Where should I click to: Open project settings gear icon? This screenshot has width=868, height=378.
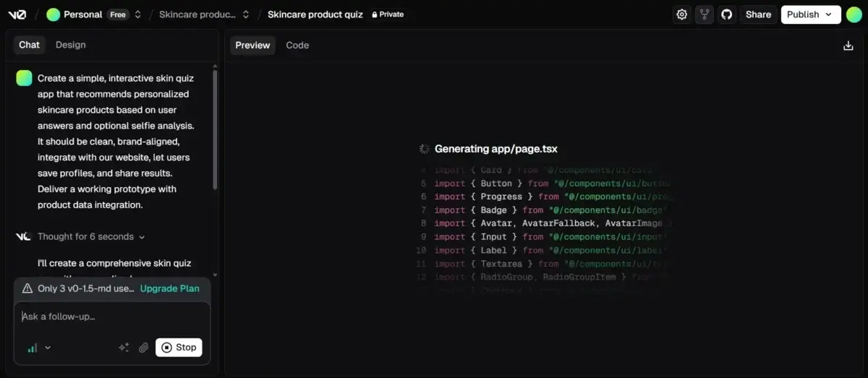click(681, 14)
